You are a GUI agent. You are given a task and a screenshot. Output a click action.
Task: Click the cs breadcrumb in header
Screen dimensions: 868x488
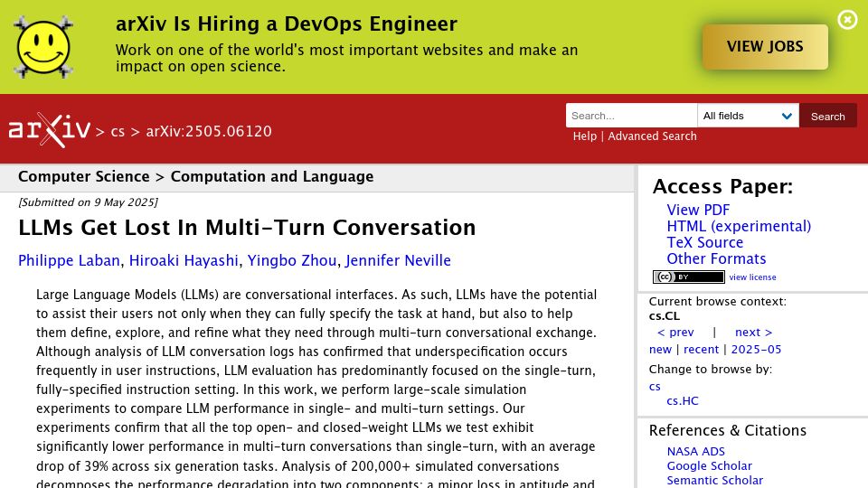click(x=118, y=131)
